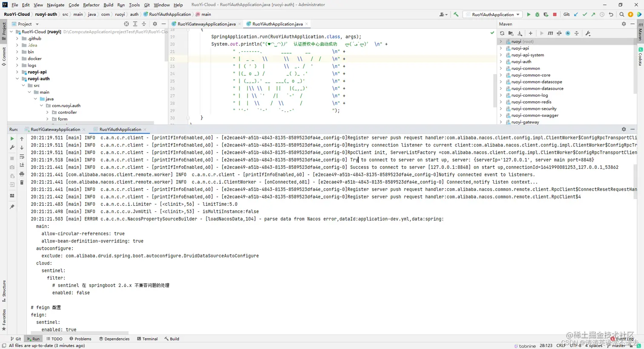Viewport: 644px width, 349px height.
Task: Open the Problems tool window
Action: (80, 339)
